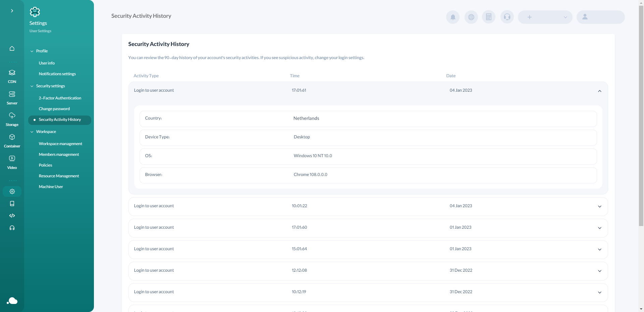Expand the 10:12:19 login entry
Viewport: 644px width, 312px height.
(600, 293)
